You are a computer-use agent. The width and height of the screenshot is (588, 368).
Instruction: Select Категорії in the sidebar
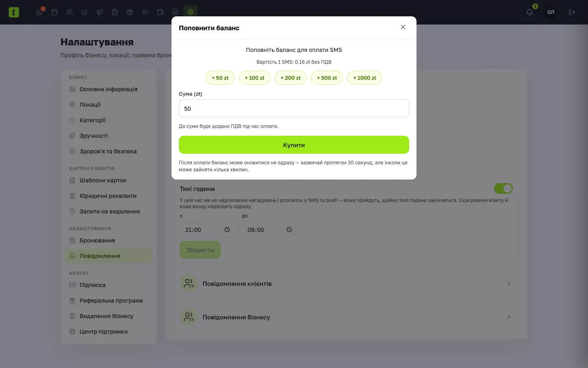(109, 120)
